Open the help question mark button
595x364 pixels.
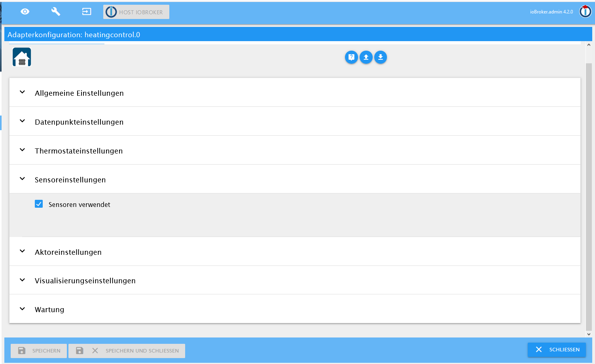351,57
